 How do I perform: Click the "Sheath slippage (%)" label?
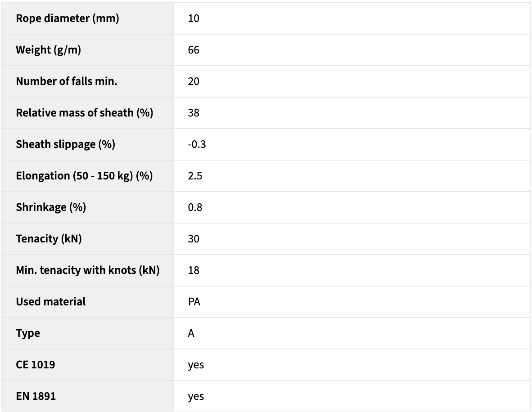(66, 144)
